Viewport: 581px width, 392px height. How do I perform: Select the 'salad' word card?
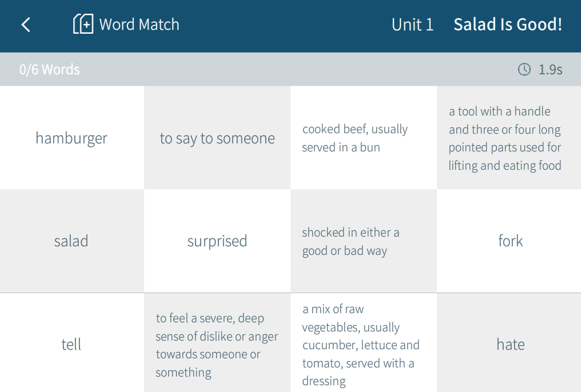71,241
